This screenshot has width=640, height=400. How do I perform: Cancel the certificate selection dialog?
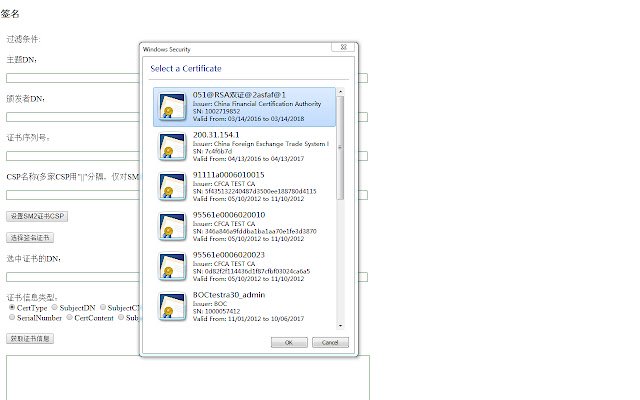pyautogui.click(x=330, y=342)
